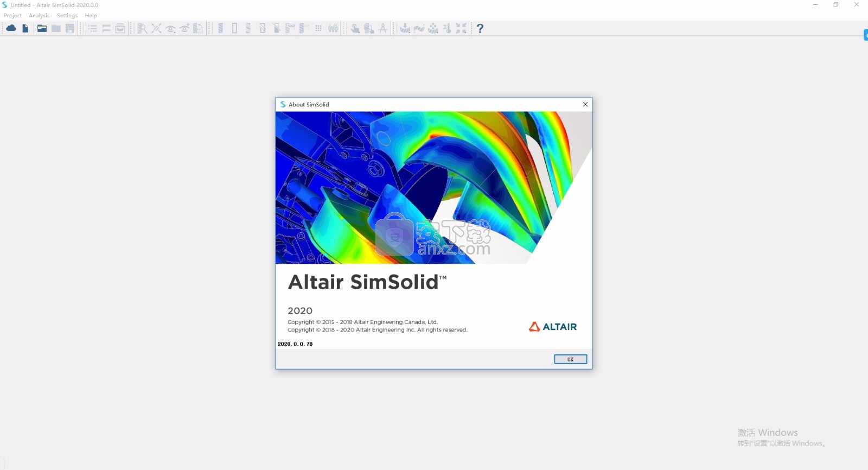
Task: Open the pointing hand pick tool
Action: (355, 28)
